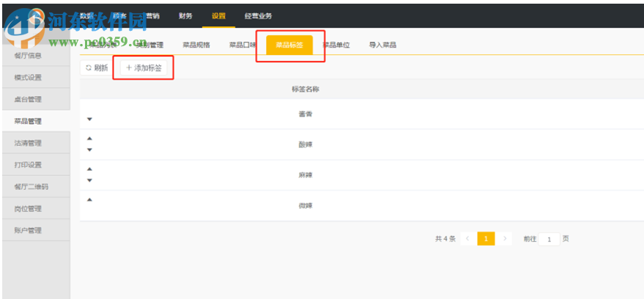The width and height of the screenshot is (644, 299).
Task: Click the 添加标签 button
Action: (144, 68)
